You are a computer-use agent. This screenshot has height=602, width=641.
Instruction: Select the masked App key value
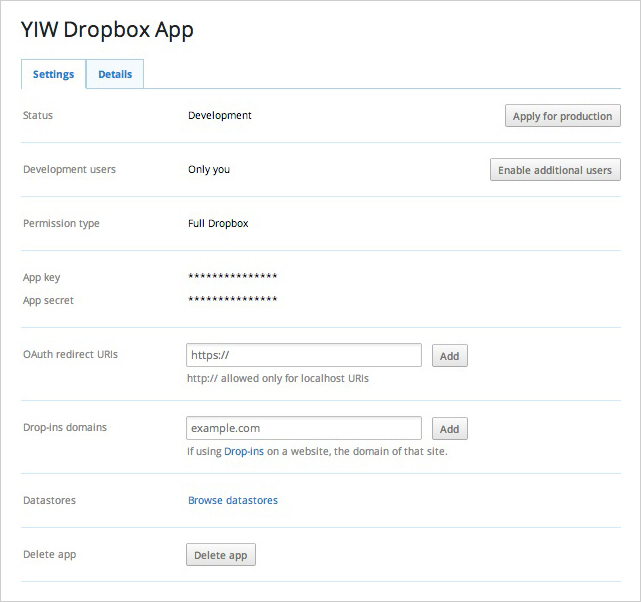point(233,276)
